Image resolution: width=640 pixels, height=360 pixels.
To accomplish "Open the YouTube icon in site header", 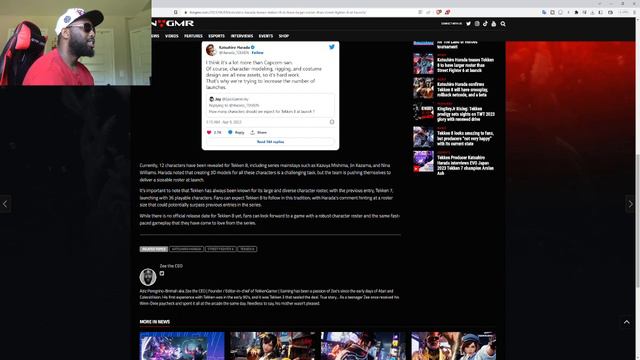I will coord(493,24).
